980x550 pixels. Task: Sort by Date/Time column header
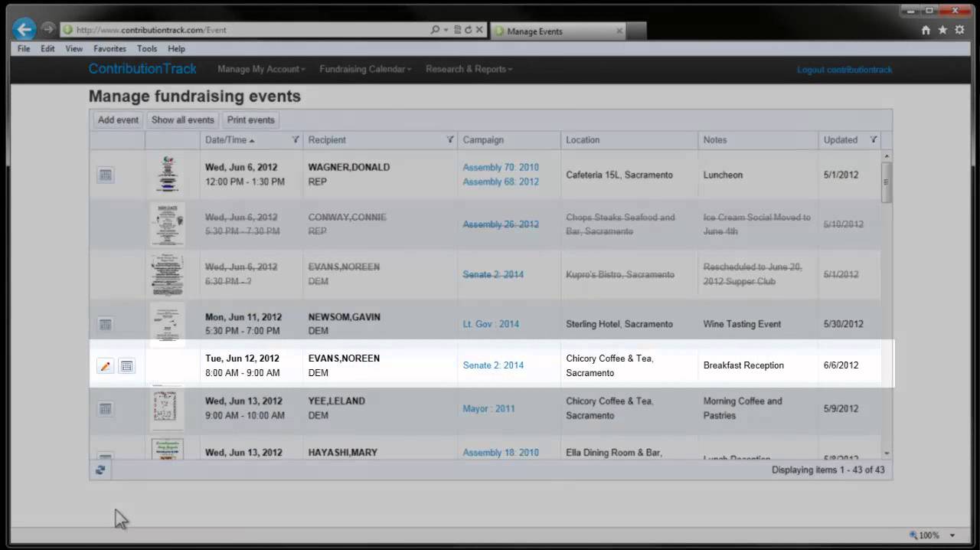point(226,140)
